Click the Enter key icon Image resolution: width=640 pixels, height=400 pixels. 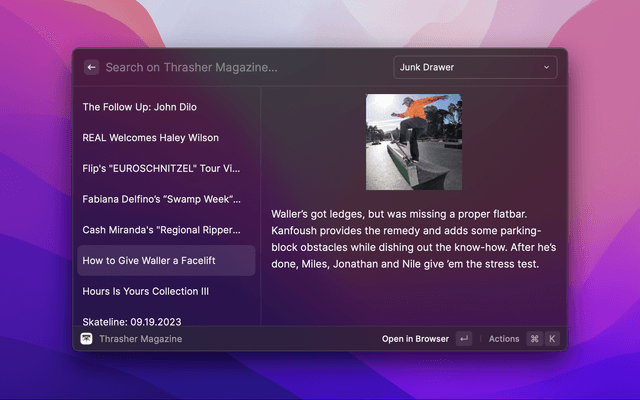tap(463, 339)
